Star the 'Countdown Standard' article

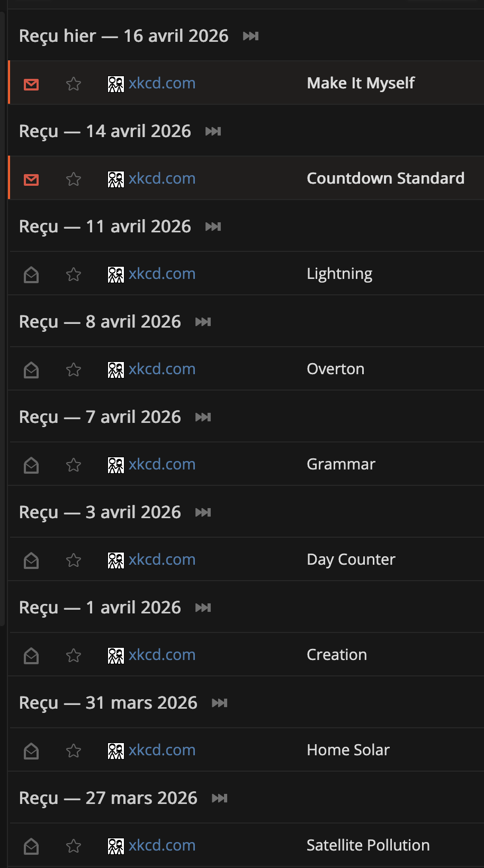(x=74, y=179)
